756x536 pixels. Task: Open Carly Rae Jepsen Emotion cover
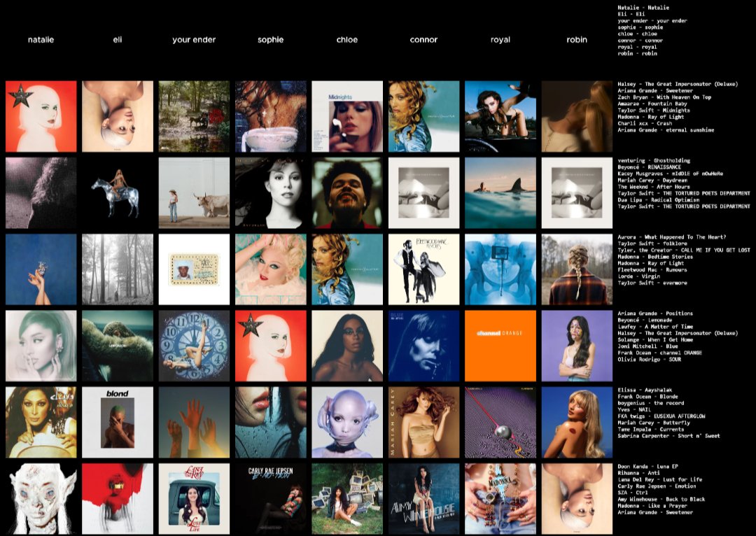click(270, 499)
